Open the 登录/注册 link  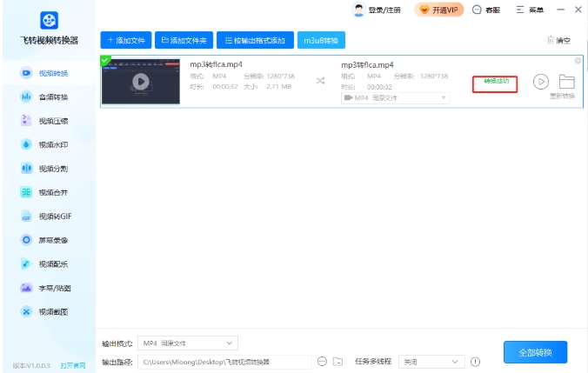click(x=384, y=10)
